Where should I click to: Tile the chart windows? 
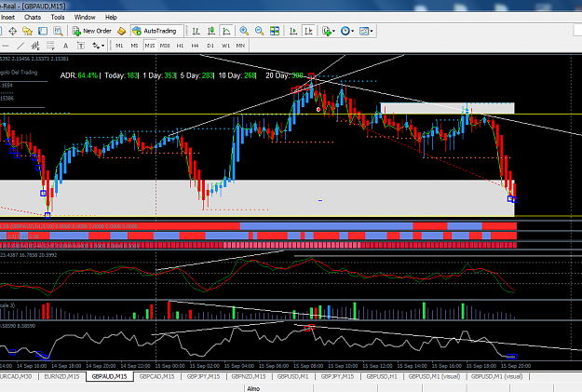pyautogui.click(x=275, y=31)
